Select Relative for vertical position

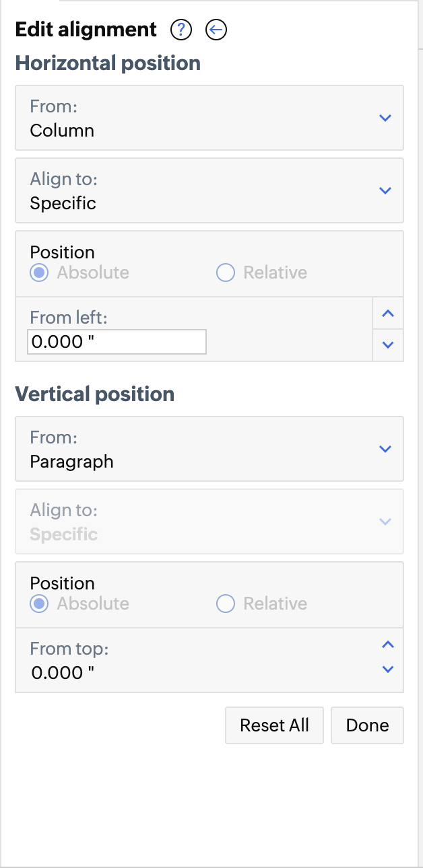(225, 604)
